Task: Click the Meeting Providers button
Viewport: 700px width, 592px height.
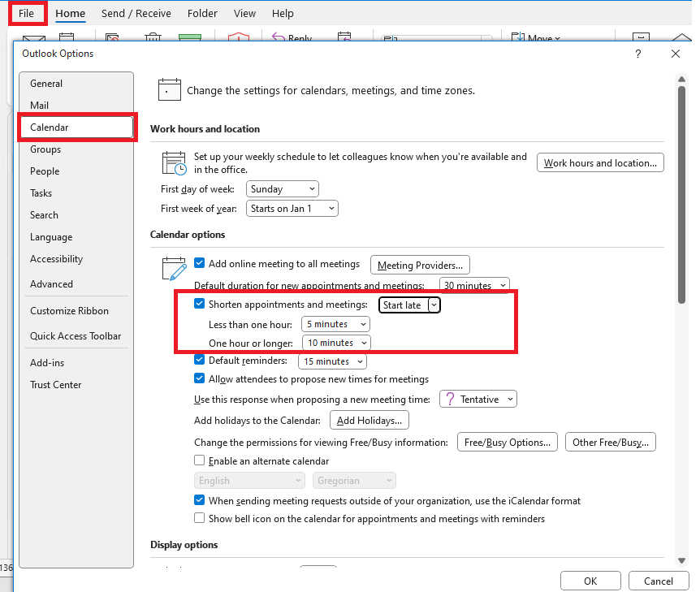Action: tap(420, 266)
